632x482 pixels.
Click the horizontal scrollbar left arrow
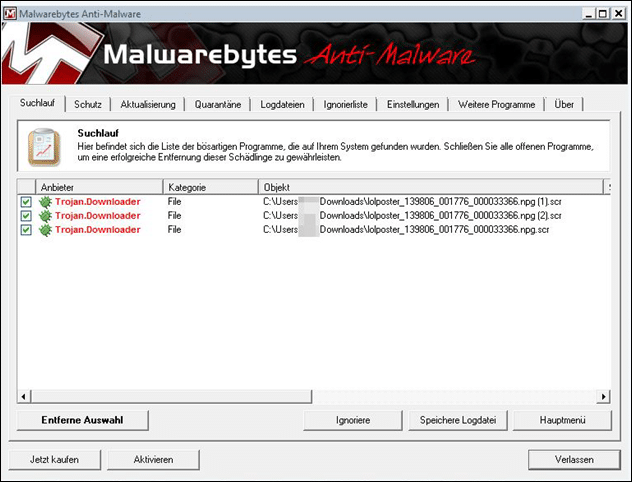24,397
